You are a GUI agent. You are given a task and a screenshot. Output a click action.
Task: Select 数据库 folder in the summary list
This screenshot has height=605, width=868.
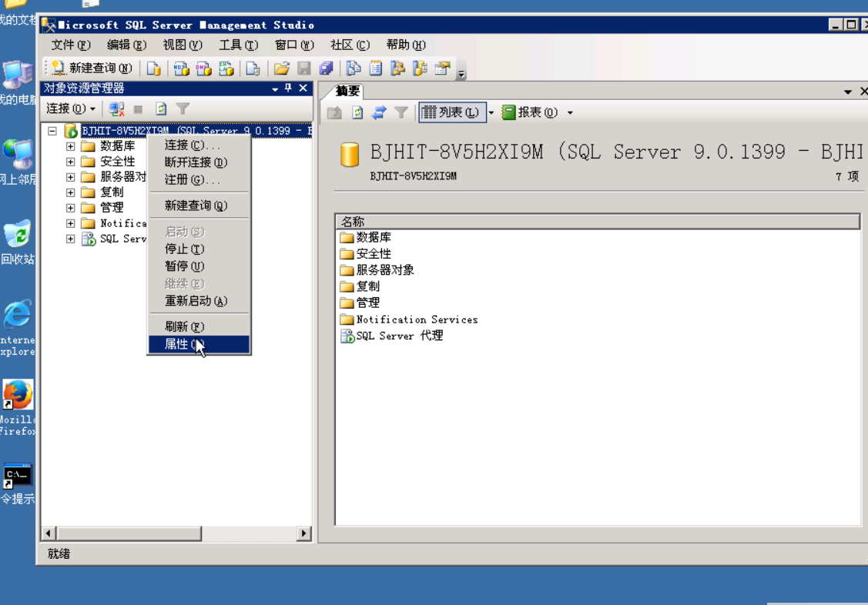[366, 237]
